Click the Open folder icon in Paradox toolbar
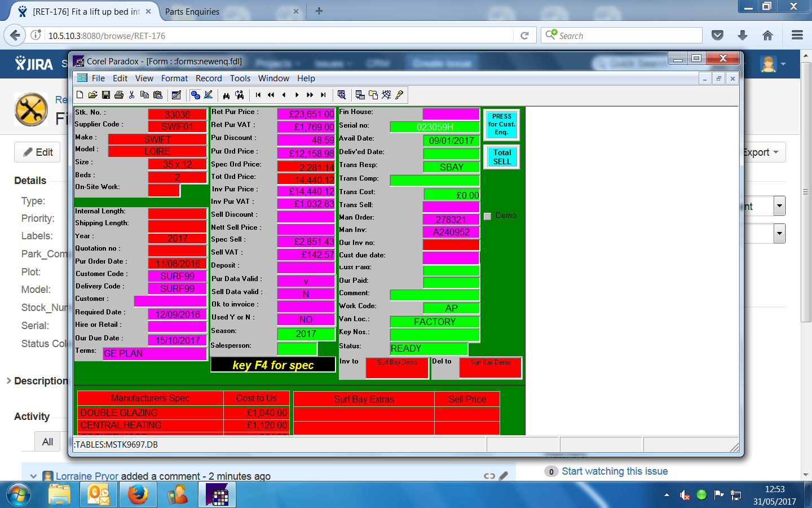This screenshot has width=812, height=508. tap(93, 95)
